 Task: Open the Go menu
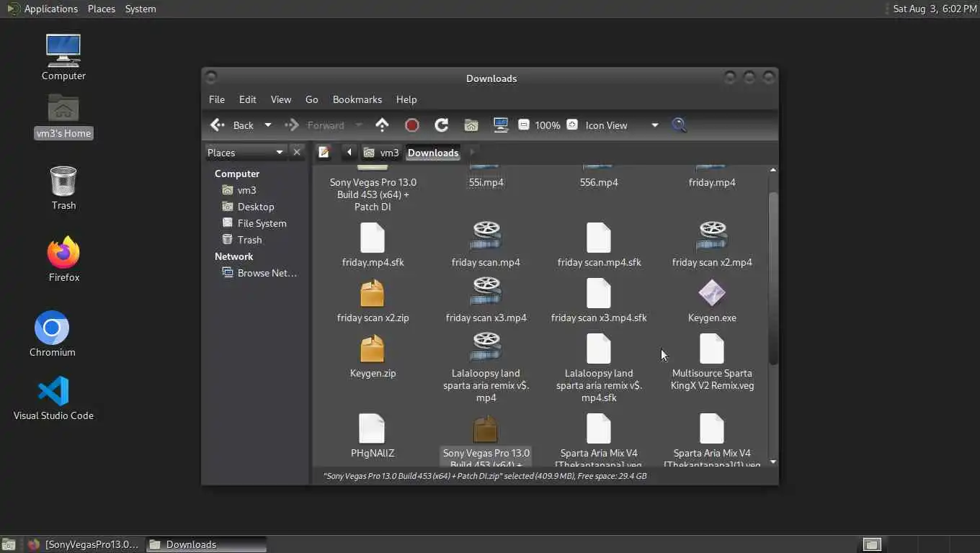312,99
